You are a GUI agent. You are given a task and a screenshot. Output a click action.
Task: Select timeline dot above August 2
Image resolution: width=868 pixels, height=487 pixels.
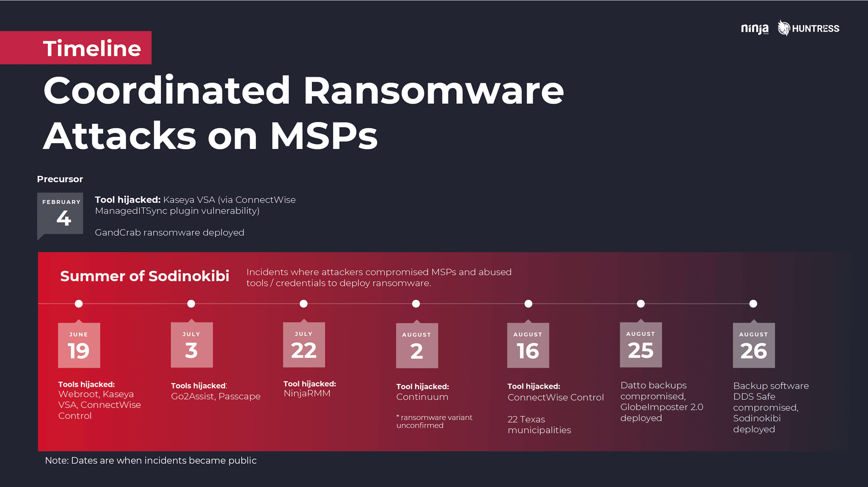416,304
